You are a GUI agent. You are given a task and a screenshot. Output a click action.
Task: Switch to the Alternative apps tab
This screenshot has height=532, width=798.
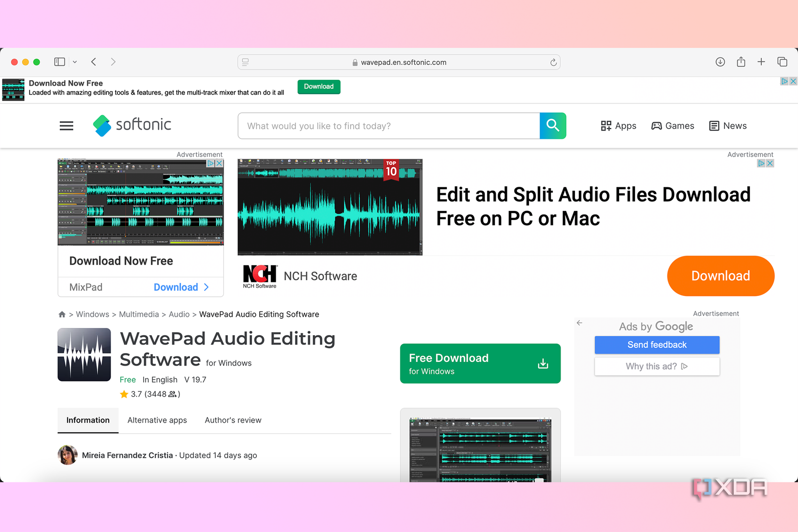pos(157,420)
